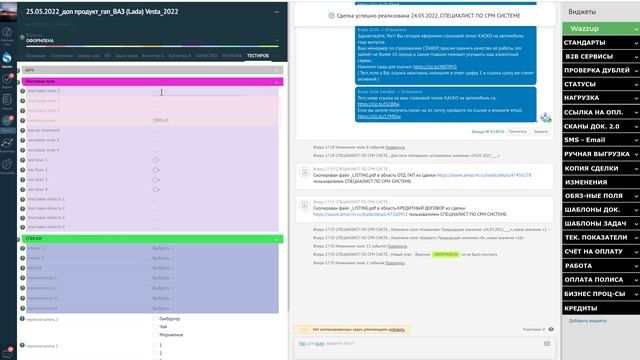640x360 pixels.
Task: Toggle the чек бокс 2 switch
Action: 156,170
